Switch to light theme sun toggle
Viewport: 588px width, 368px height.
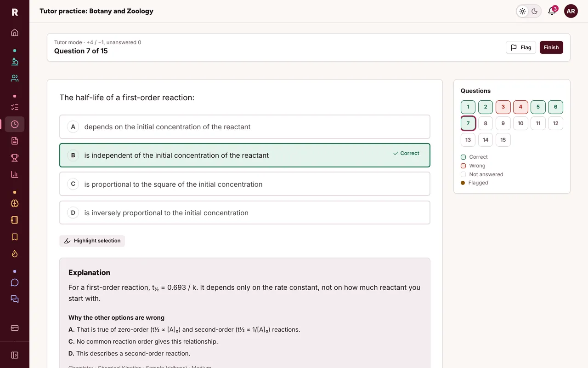click(x=523, y=11)
